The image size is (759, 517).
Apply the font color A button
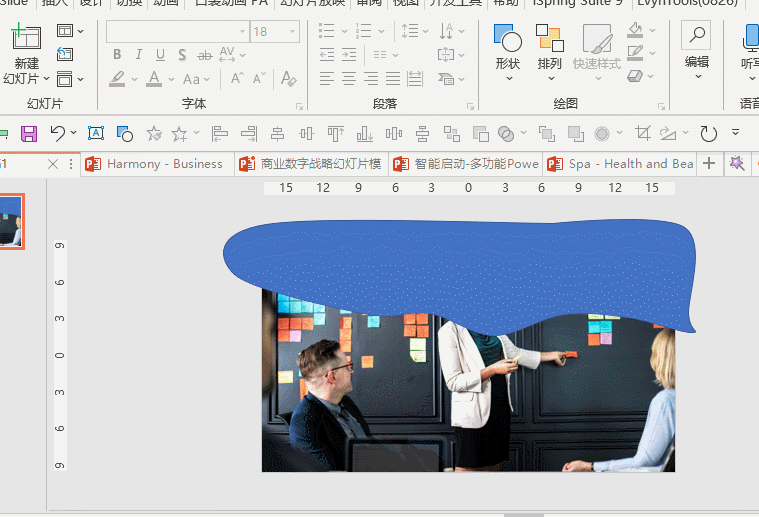(x=154, y=78)
